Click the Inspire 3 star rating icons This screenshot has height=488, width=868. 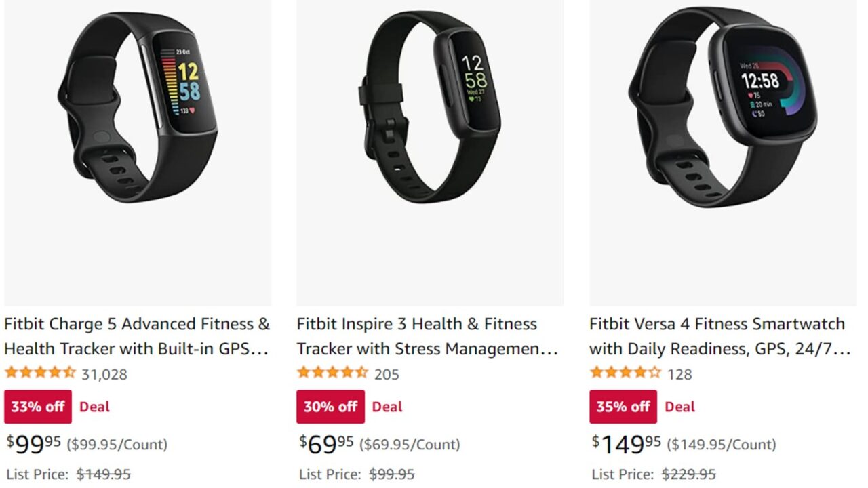[332, 373]
